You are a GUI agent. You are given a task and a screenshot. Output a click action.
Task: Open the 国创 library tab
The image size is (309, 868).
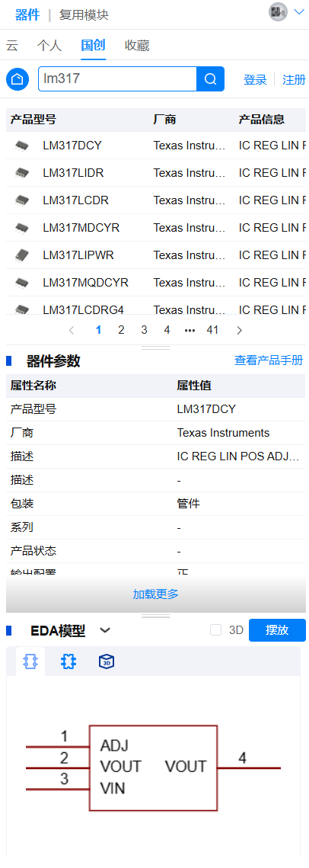pyautogui.click(x=93, y=46)
